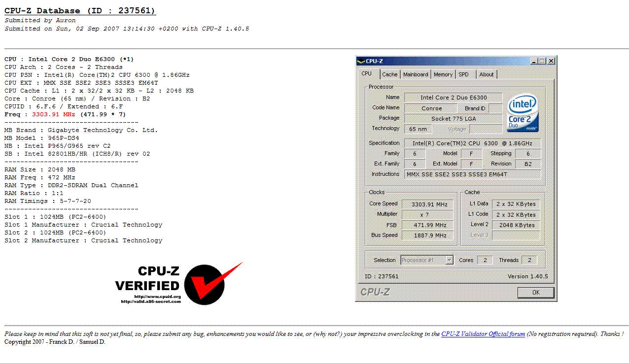
Task: Click the 'SB : Intel 82801HB/HR' line
Action: (77, 154)
